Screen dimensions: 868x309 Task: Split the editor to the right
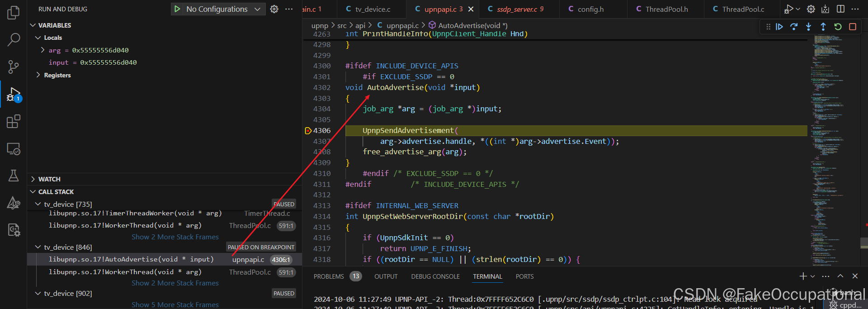pos(840,9)
